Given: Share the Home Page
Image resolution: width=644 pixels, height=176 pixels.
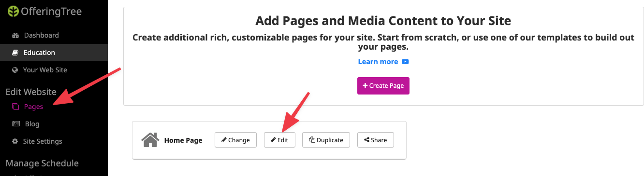Looking at the screenshot, I should click(376, 140).
